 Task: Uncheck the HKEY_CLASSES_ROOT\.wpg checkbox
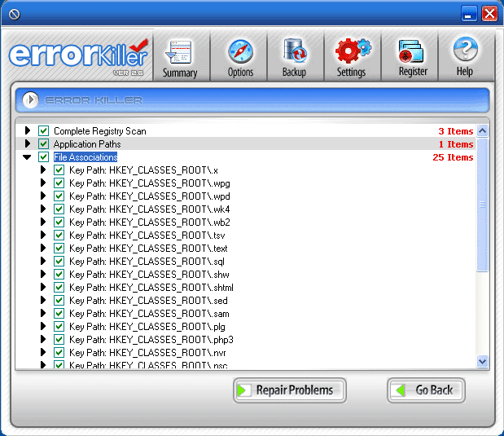(59, 183)
